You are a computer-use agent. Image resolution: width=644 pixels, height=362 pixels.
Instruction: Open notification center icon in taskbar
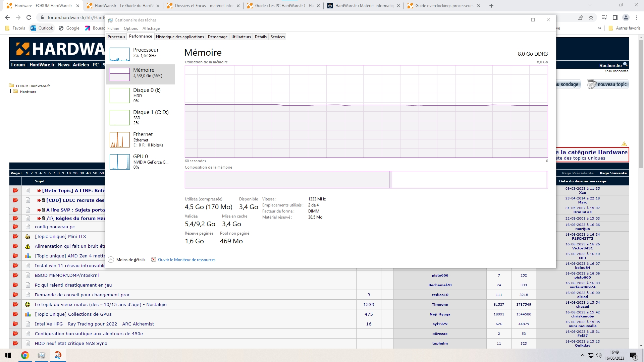633,355
